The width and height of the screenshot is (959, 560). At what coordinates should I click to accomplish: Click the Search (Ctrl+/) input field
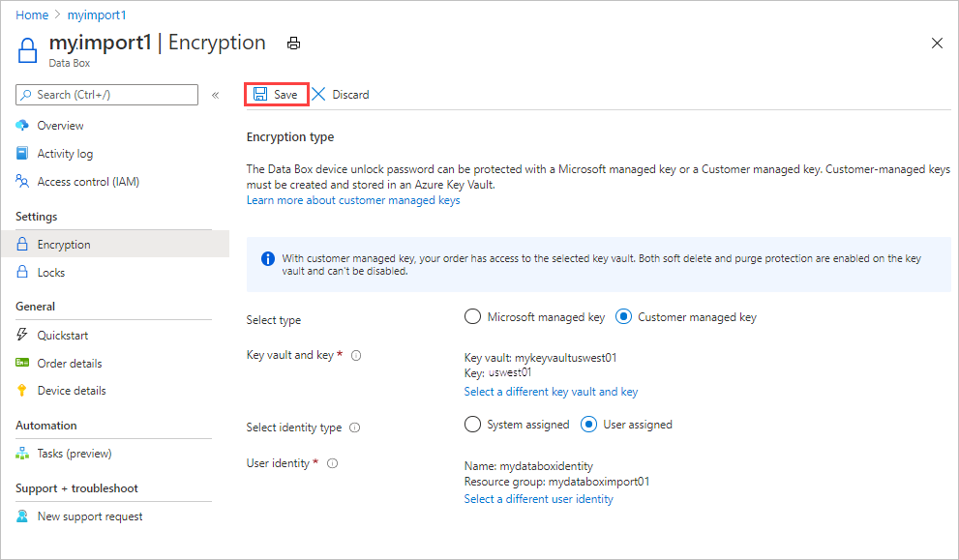point(107,95)
